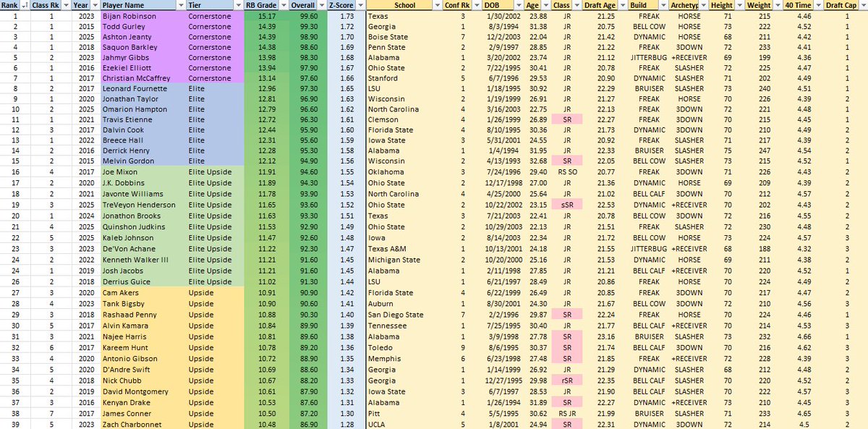Select the TreVeyon Henderson name cell

tap(143, 205)
